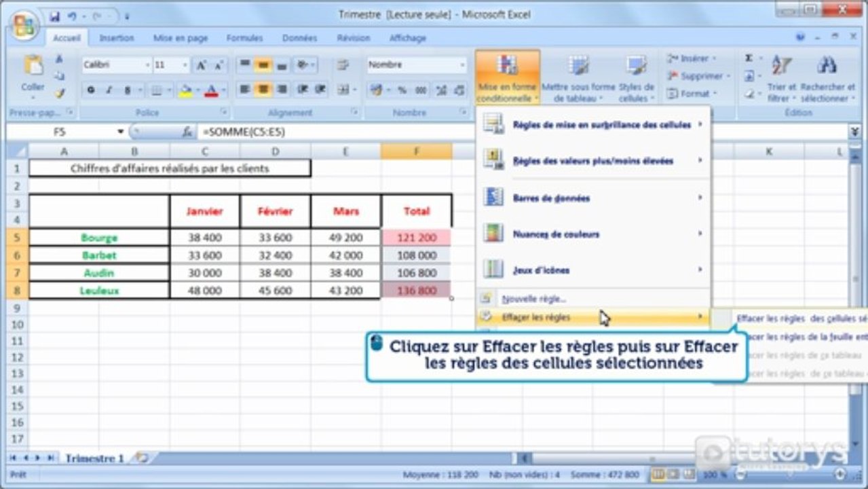Toggle bold G formatting
The image size is (868, 489).
point(91,90)
